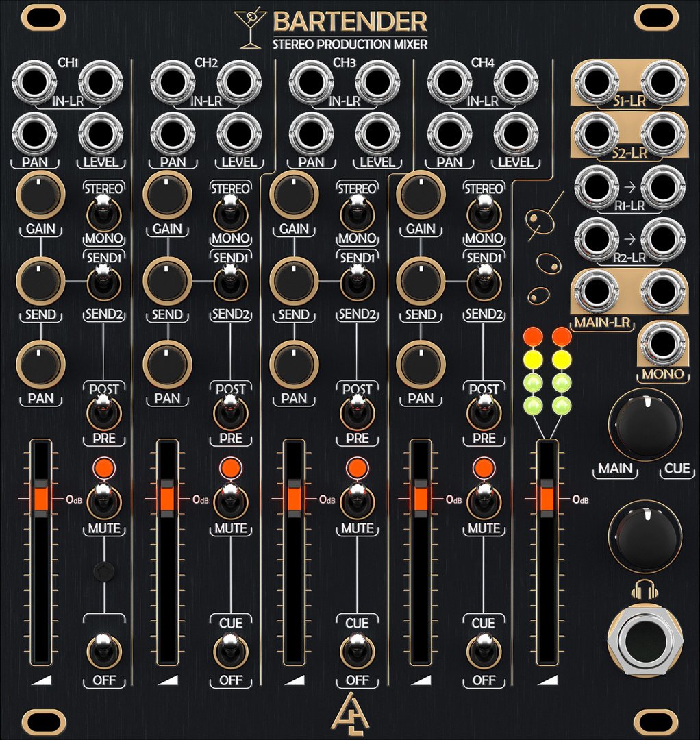Image resolution: width=700 pixels, height=740 pixels.
Task: Switch CH2 CUE/OFF toggle
Action: coord(230,652)
